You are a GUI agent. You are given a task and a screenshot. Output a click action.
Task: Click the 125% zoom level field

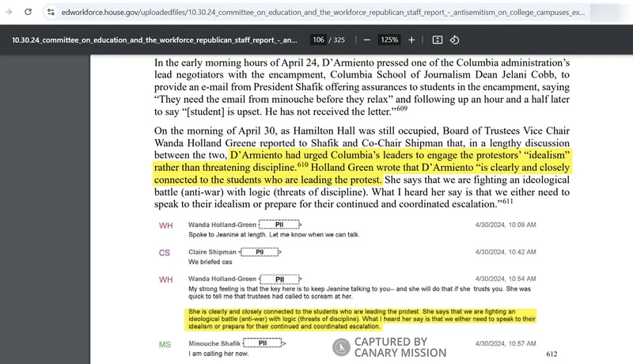(x=389, y=40)
